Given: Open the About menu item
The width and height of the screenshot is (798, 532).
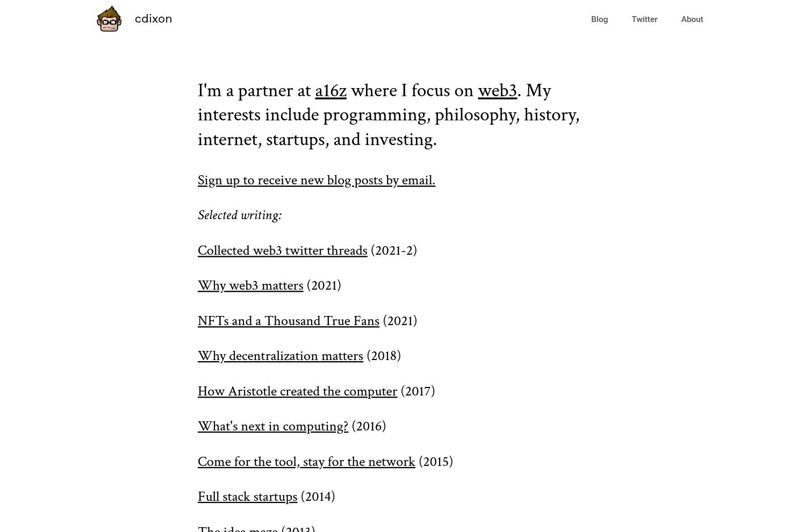Looking at the screenshot, I should [692, 19].
